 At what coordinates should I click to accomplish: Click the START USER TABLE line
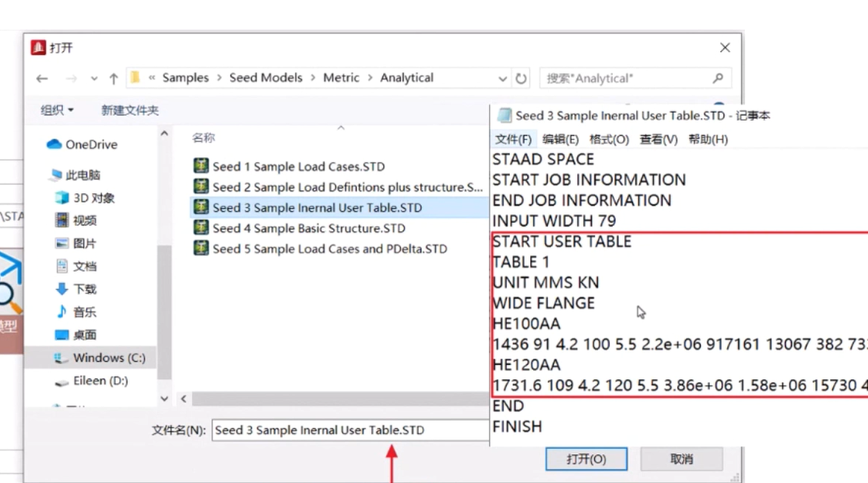click(562, 241)
